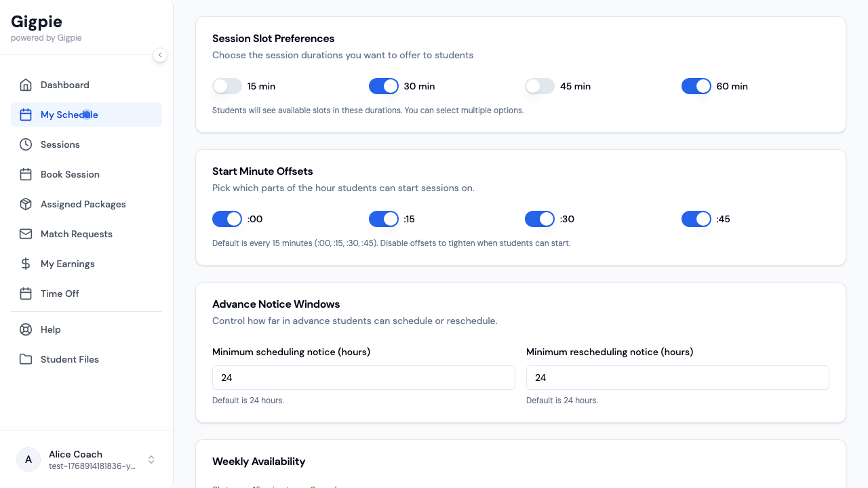Click the Alice Coach avatar circle
Viewport: 868px width, 488px height.
coord(28,460)
